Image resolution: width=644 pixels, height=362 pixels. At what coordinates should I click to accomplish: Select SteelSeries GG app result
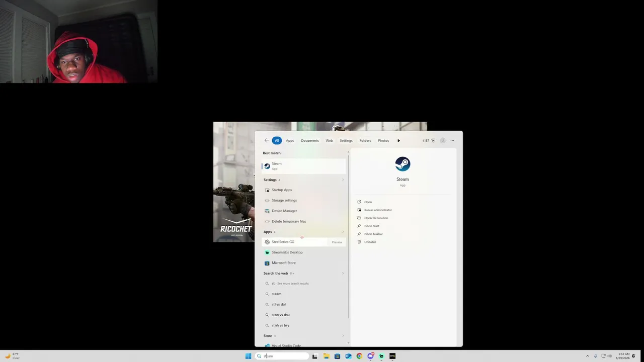click(x=304, y=242)
